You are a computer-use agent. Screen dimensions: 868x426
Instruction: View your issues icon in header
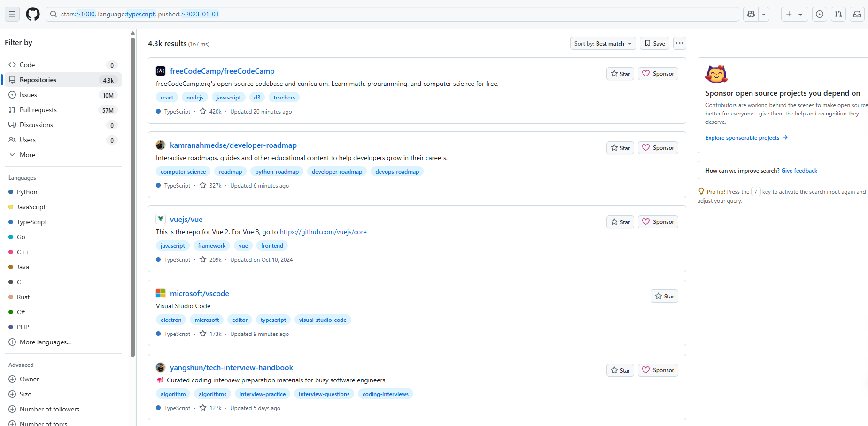pyautogui.click(x=820, y=14)
